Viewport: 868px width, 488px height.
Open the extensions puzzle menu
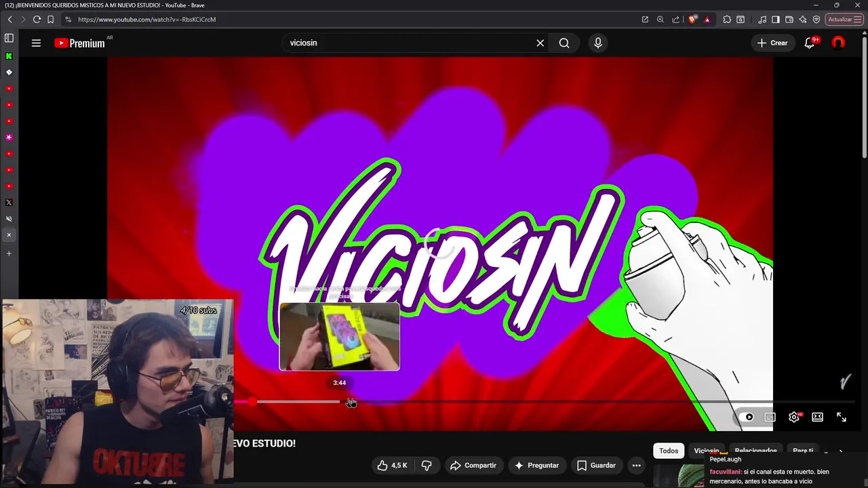click(727, 20)
